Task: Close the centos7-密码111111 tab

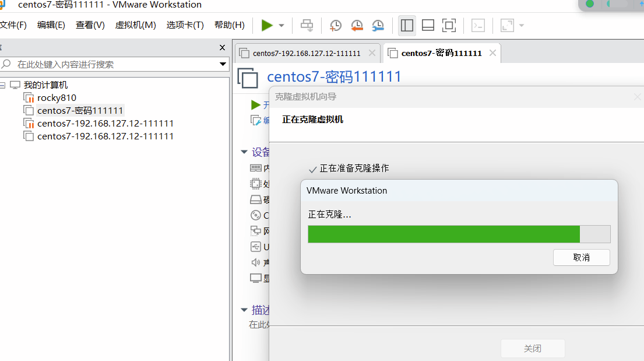Action: click(493, 53)
